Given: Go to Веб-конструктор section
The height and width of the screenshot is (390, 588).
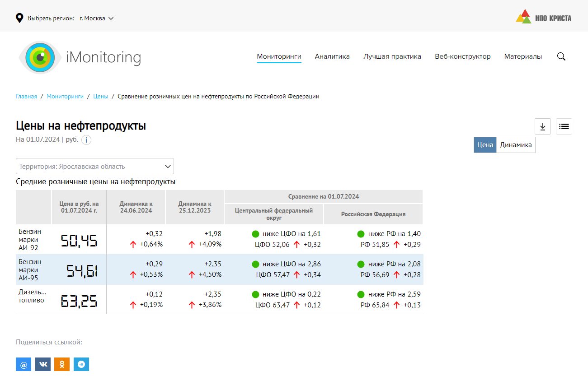Looking at the screenshot, I should (462, 57).
